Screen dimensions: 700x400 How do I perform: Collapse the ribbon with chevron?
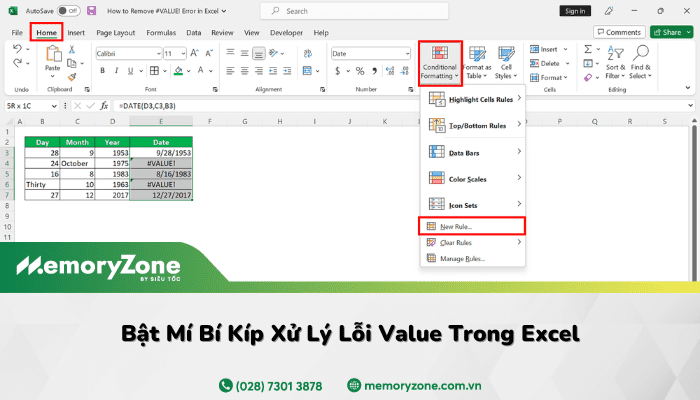pos(688,88)
